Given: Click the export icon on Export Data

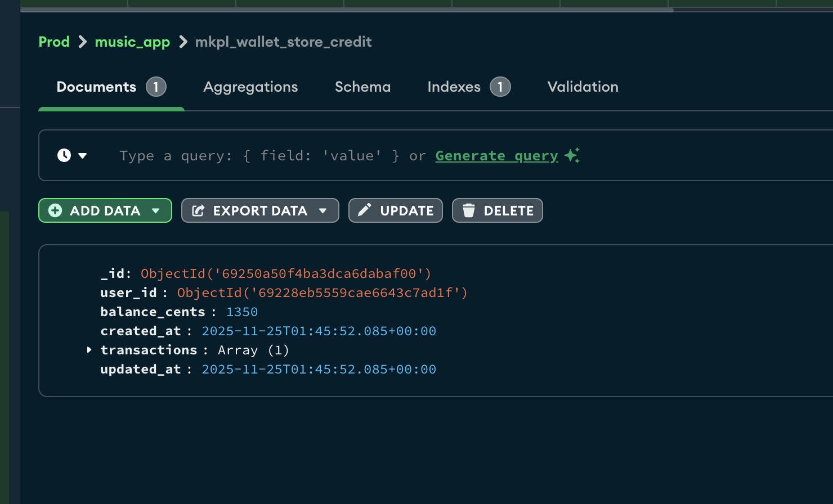Looking at the screenshot, I should (198, 210).
